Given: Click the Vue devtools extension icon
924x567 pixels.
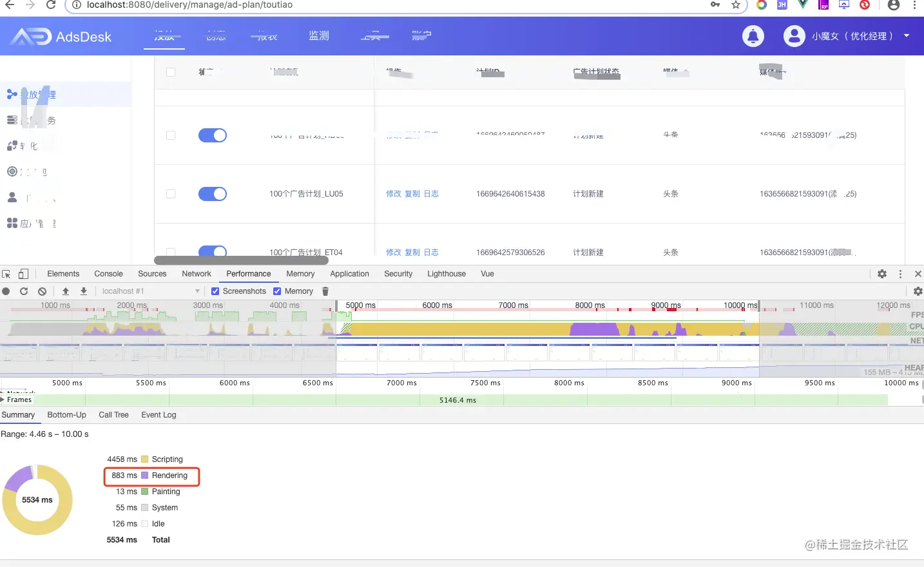Looking at the screenshot, I should [803, 5].
